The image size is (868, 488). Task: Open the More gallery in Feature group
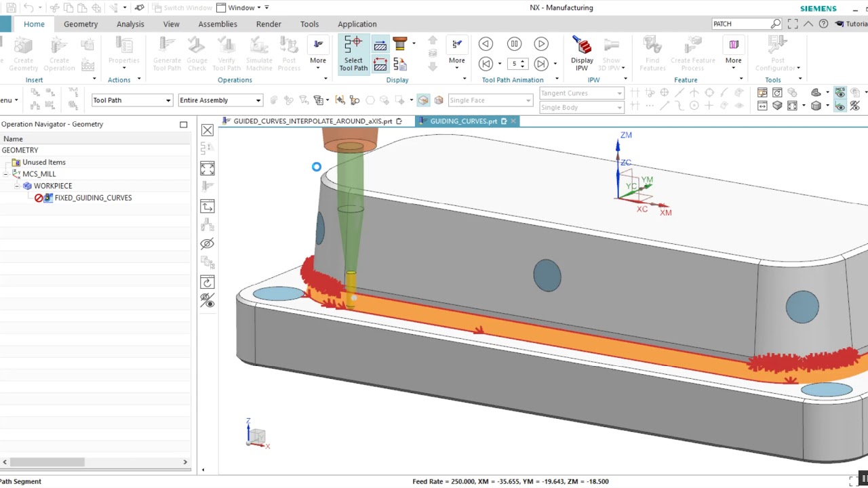click(x=733, y=54)
